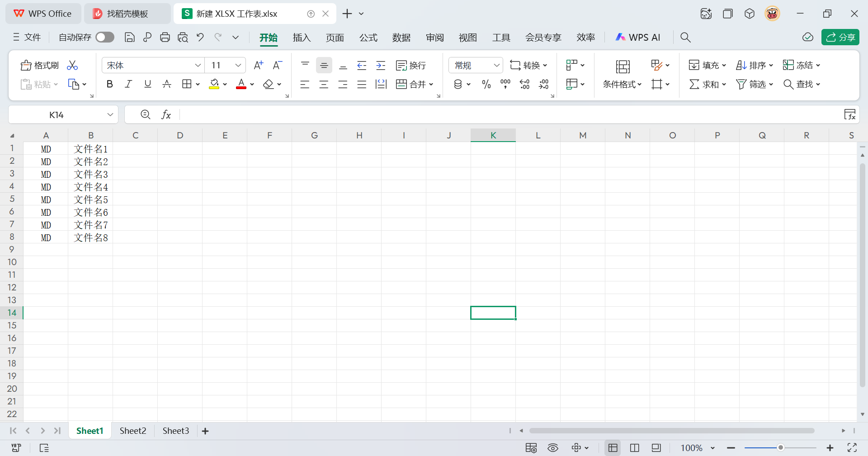The width and height of the screenshot is (868, 456).
Task: Toggle the eye protection mode icon
Action: tap(553, 448)
